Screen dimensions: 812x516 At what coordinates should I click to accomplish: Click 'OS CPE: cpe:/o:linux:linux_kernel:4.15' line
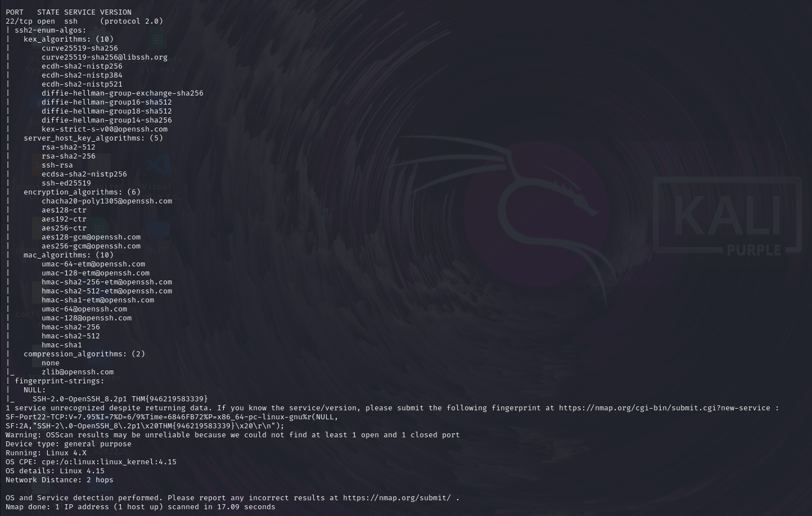point(91,462)
